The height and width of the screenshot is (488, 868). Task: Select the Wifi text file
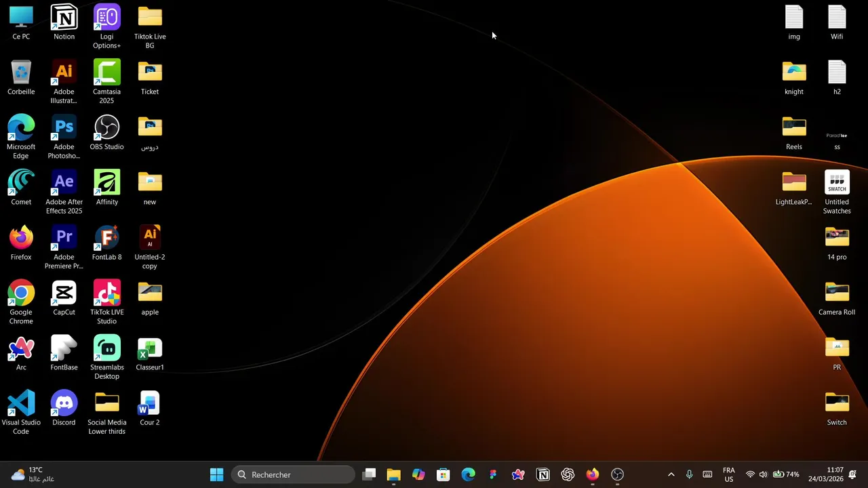coord(837,23)
